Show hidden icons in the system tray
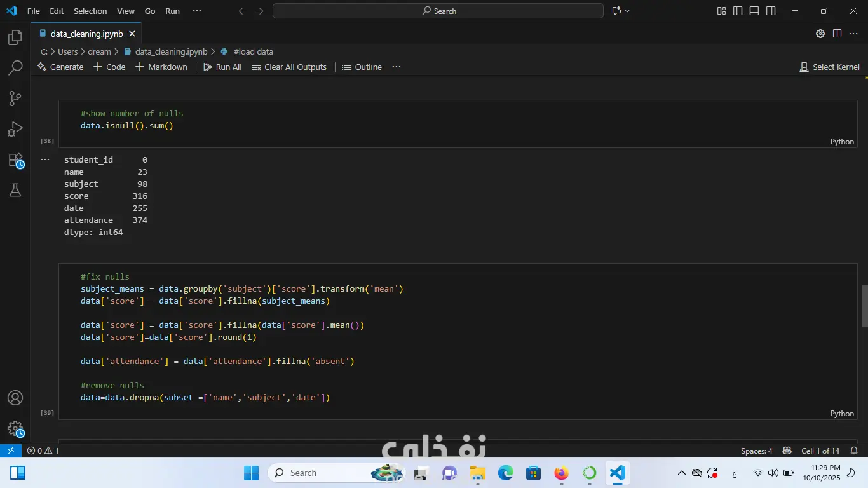Viewport: 868px width, 488px height. point(681,473)
